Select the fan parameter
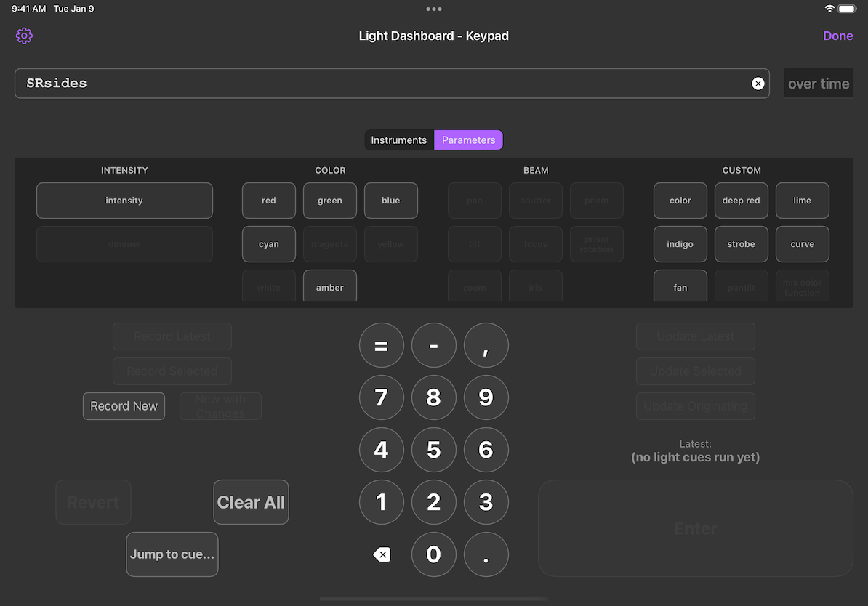Image resolution: width=868 pixels, height=606 pixels. (x=680, y=286)
